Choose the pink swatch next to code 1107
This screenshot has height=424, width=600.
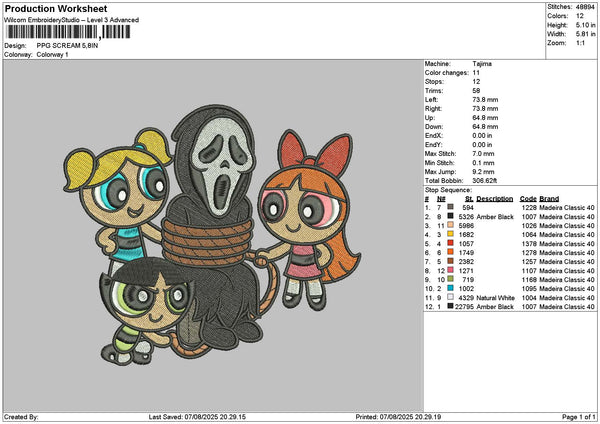(x=450, y=270)
